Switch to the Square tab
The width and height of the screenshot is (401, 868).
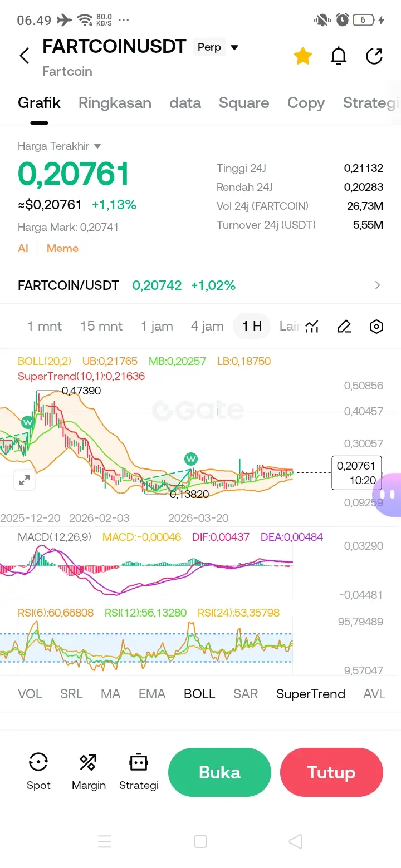(244, 103)
